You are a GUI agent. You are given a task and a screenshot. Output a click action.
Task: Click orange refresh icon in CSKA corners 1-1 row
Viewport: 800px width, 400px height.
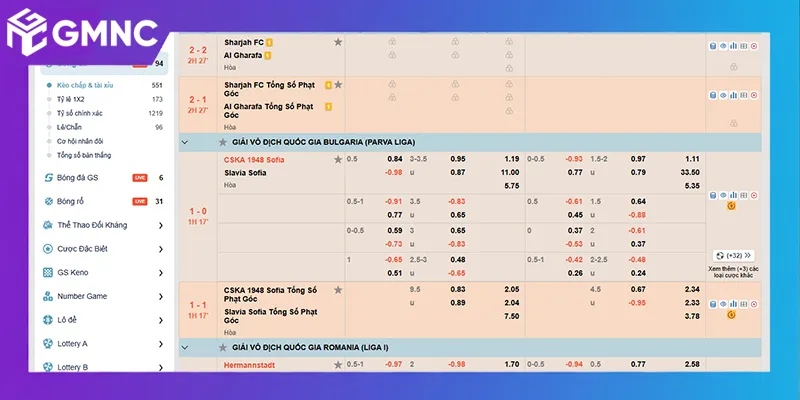click(x=731, y=315)
